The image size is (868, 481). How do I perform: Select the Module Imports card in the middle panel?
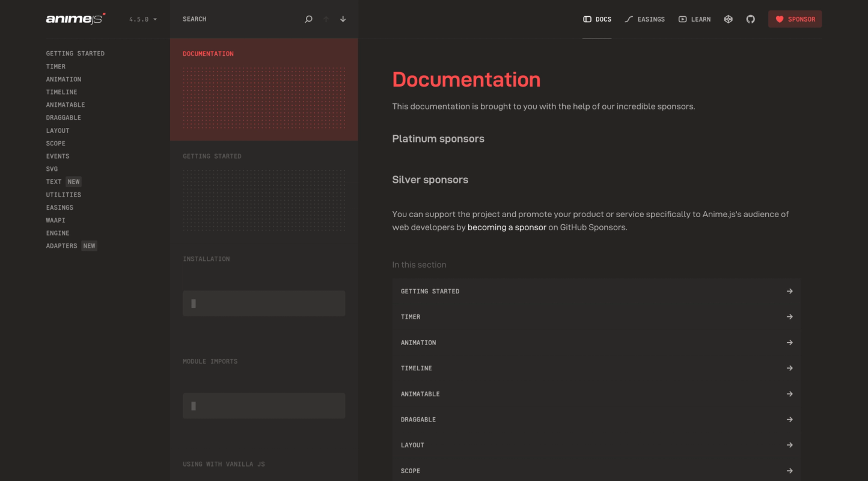pyautogui.click(x=264, y=397)
